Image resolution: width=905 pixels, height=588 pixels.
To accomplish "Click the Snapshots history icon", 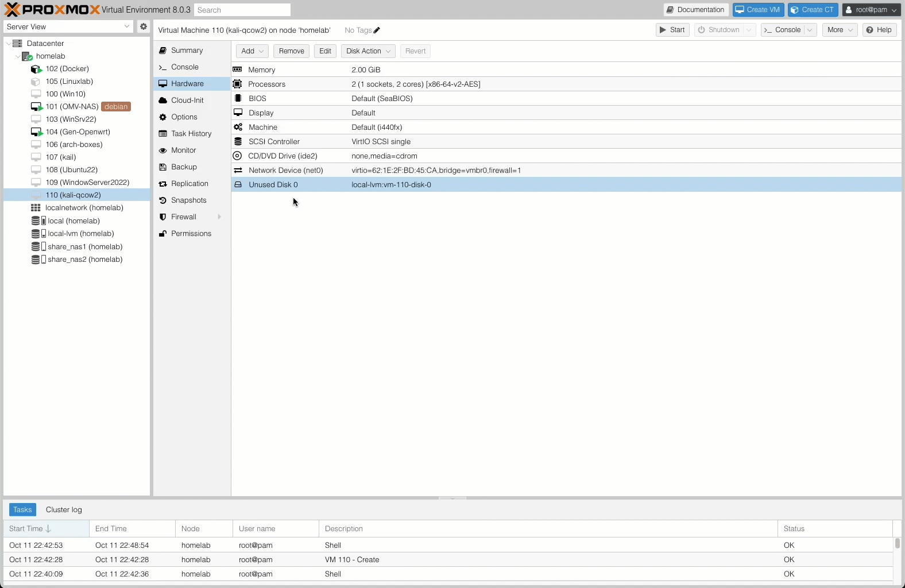I will click(x=163, y=200).
